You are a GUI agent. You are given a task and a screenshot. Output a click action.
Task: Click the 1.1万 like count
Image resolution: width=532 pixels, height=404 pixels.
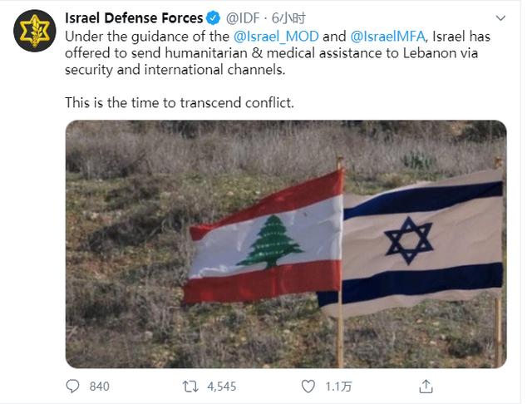point(338,386)
